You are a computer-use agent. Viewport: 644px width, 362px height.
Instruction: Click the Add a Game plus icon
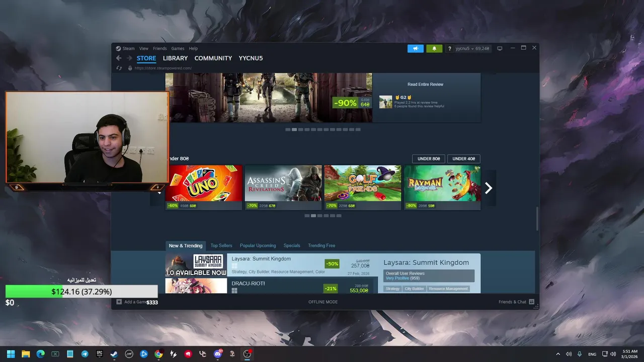click(x=119, y=302)
